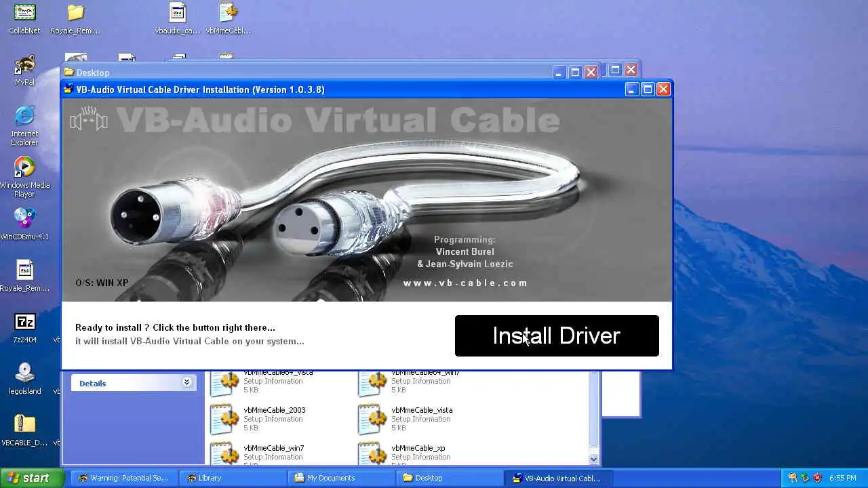Click the 6:55 PM system clock
The height and width of the screenshot is (488, 868).
tap(843, 478)
